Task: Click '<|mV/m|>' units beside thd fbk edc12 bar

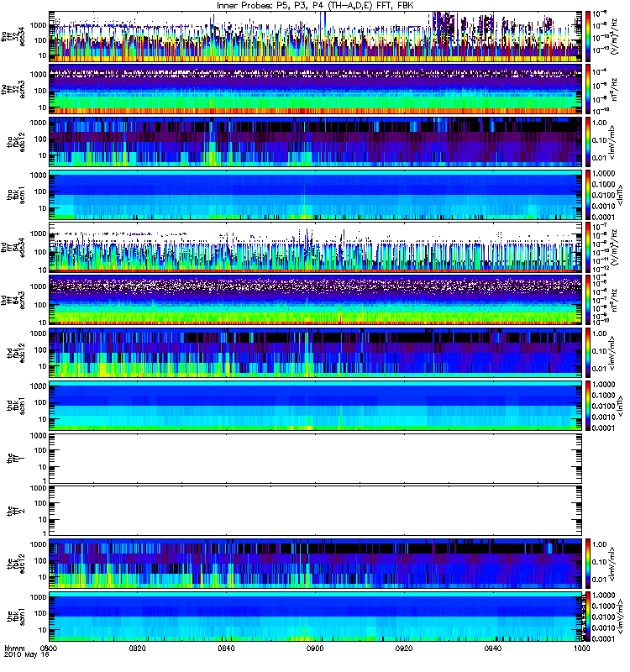Action: pos(612,353)
